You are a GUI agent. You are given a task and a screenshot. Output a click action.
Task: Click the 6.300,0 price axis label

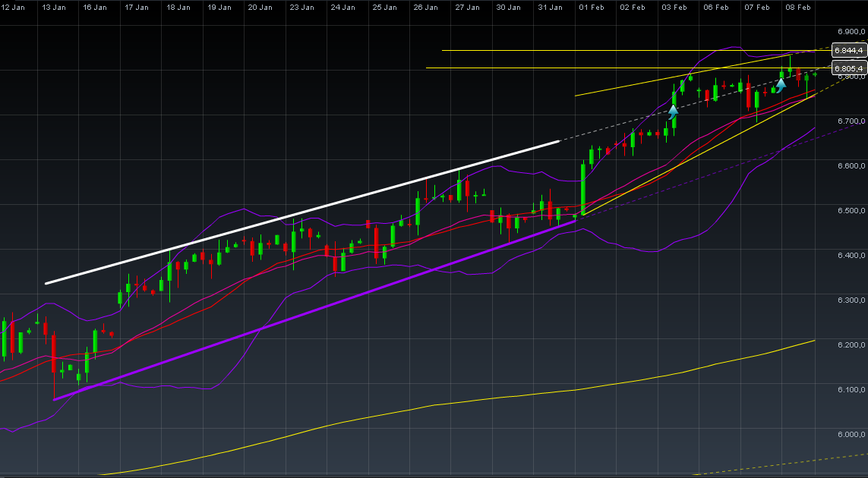tap(851, 300)
